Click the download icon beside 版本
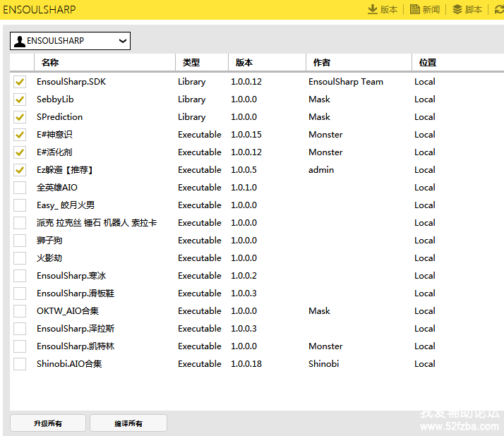The width and height of the screenshot is (504, 436). 372,9
